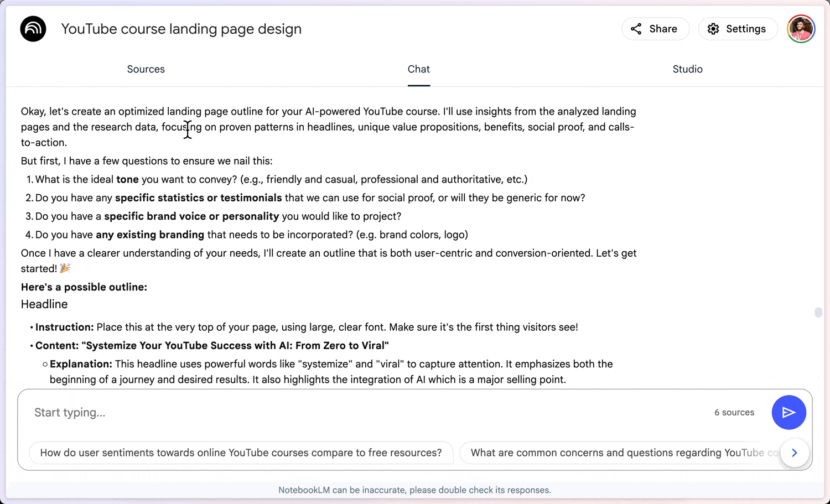Screen dimensions: 830x504
Task: Click the Share button
Action: coord(655,29)
